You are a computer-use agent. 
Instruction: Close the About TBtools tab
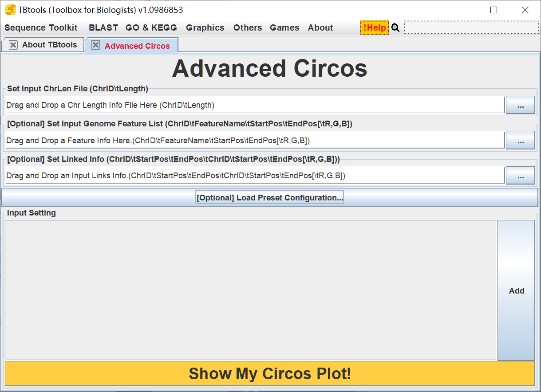point(13,45)
